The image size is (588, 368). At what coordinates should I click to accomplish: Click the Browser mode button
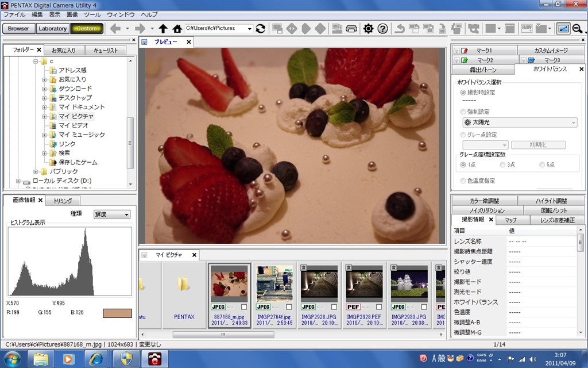pyautogui.click(x=18, y=29)
